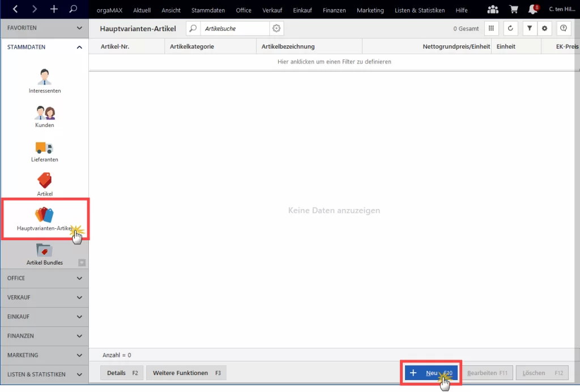Open the Interessenten module icon

[x=44, y=77]
